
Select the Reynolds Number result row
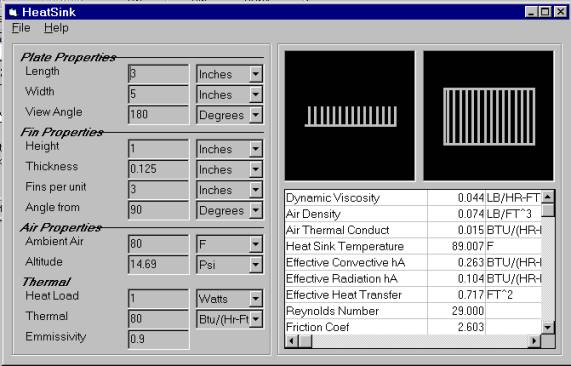[413, 311]
